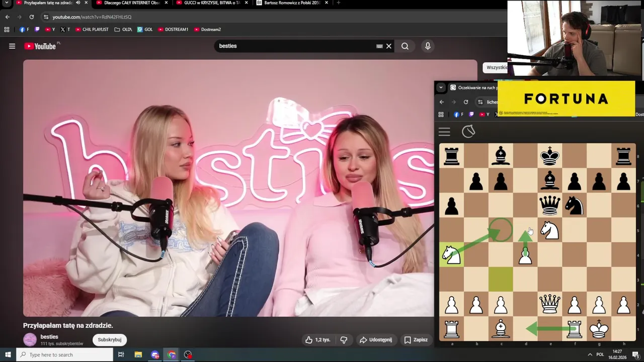Viewport: 644px width, 362px height.
Task: Share the video via Udostępnij
Action: pos(375,340)
